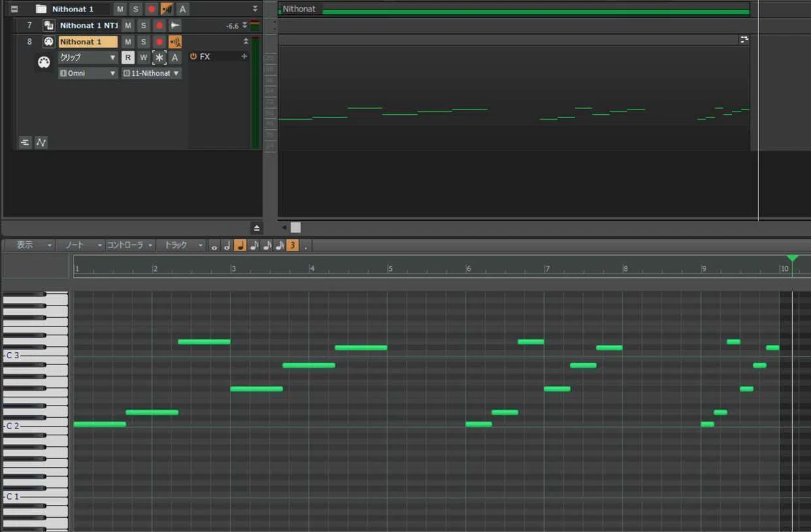Image resolution: width=811 pixels, height=532 pixels.
Task: Click the take lanes icon on track 8
Action: tap(25, 142)
